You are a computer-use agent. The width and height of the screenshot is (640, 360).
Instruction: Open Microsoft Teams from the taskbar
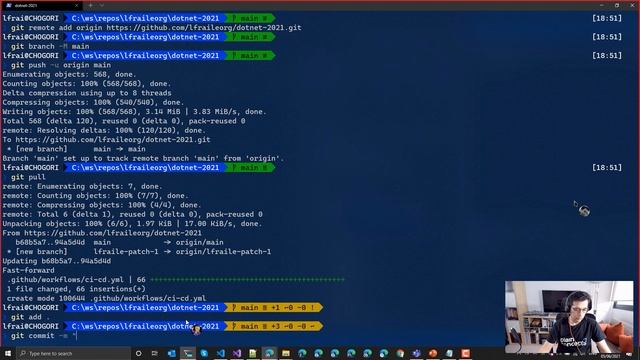pos(416,353)
